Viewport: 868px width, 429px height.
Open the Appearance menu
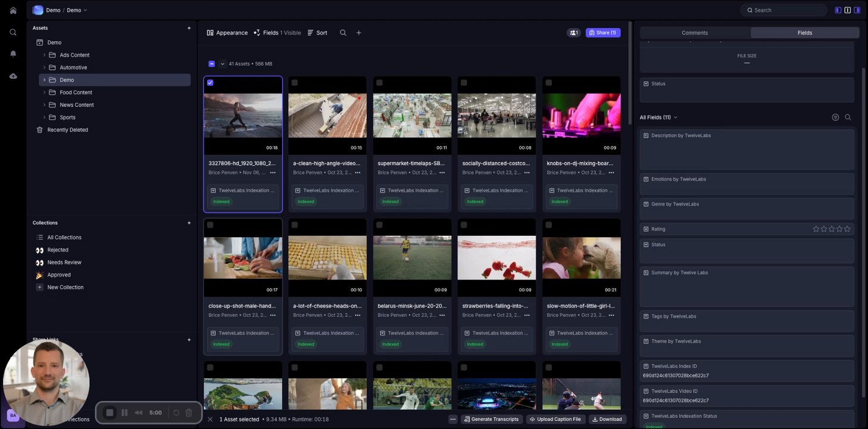tap(227, 33)
